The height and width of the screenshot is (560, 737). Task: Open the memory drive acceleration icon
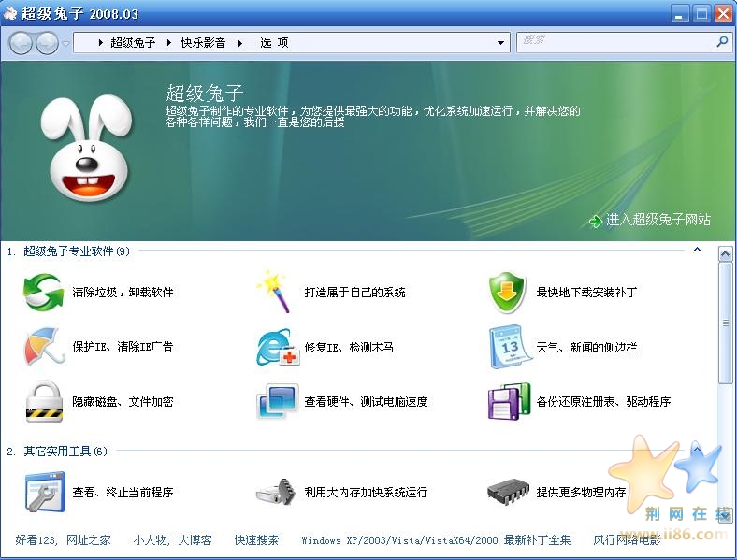(276, 492)
